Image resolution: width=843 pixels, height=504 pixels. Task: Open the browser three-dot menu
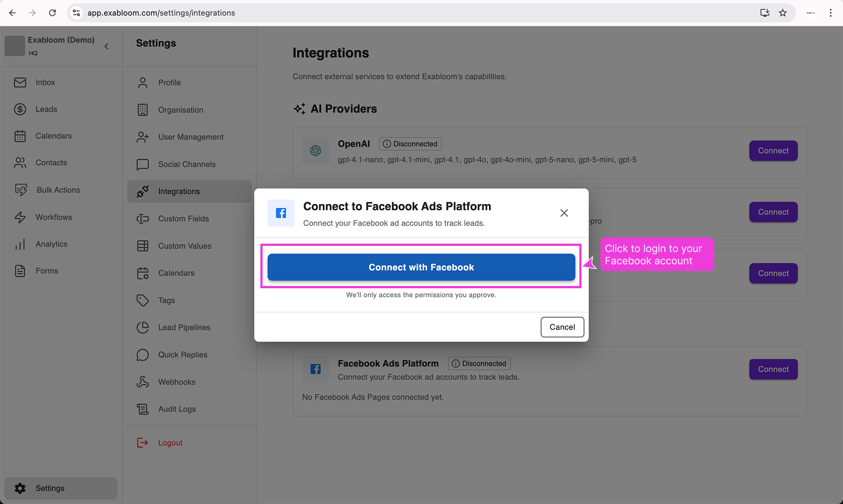pos(831,12)
